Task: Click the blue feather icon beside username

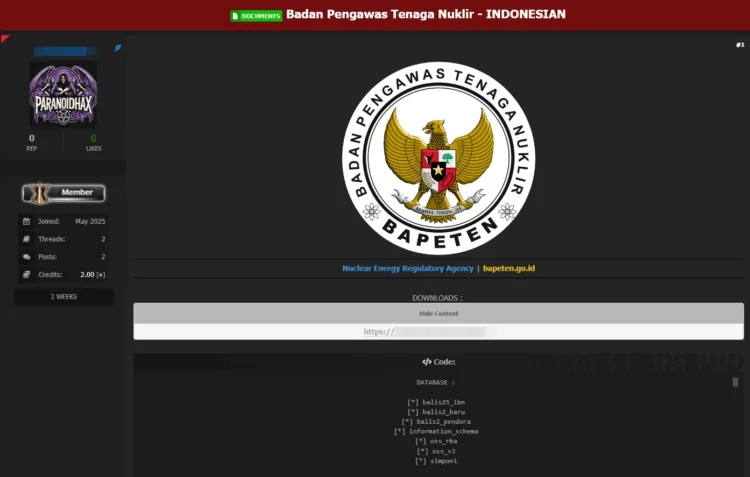Action: [117, 48]
